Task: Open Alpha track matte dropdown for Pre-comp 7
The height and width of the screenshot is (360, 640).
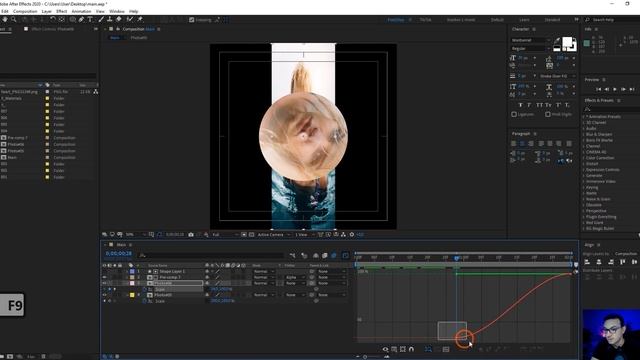Action: click(x=296, y=277)
